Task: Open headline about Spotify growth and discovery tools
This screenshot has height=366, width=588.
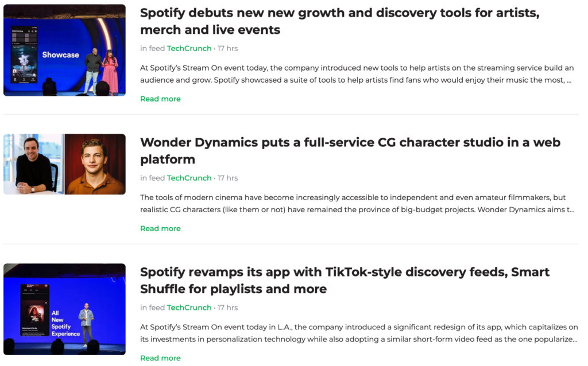Action: [340, 21]
